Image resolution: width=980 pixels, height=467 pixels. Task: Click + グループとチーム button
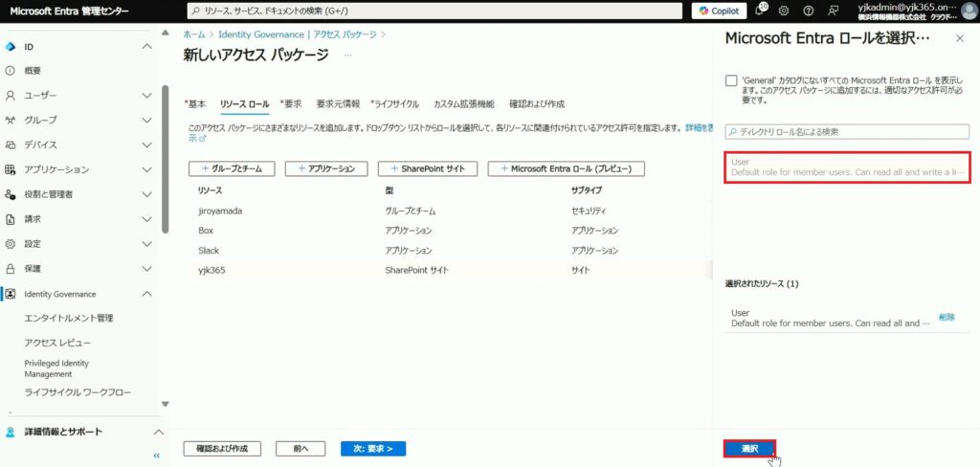(232, 168)
